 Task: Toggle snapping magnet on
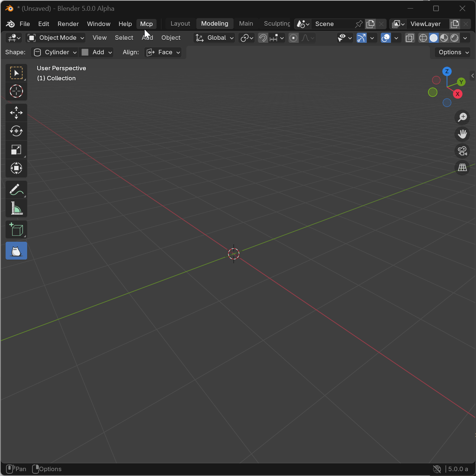[x=263, y=38]
